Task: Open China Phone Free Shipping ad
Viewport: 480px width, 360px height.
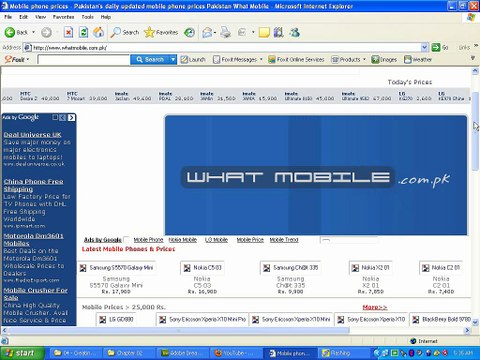Action: click(x=33, y=185)
